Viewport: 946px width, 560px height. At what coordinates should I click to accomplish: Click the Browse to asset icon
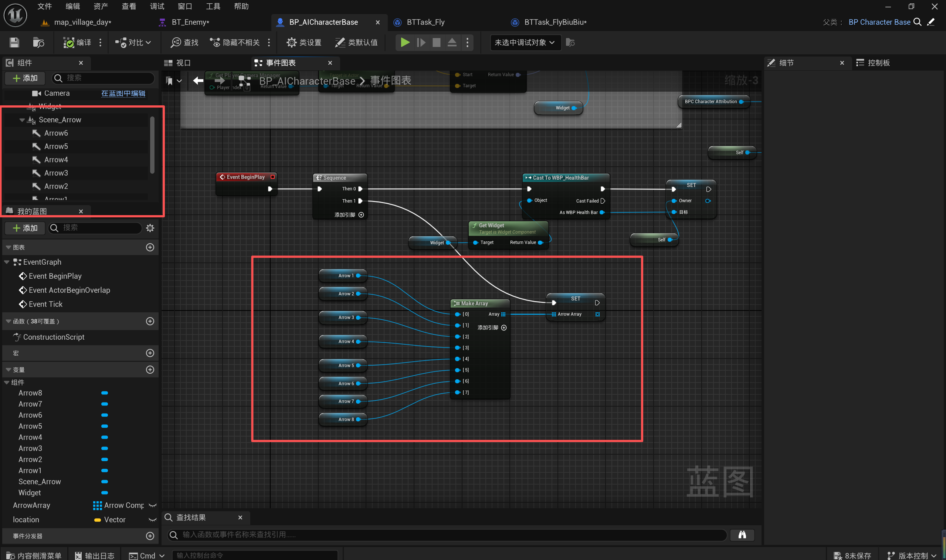click(38, 43)
